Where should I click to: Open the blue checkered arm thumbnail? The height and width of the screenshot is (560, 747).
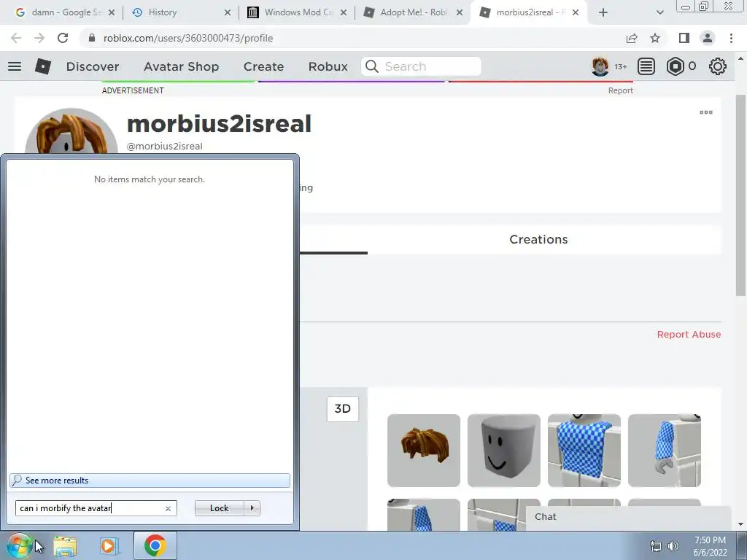(664, 451)
